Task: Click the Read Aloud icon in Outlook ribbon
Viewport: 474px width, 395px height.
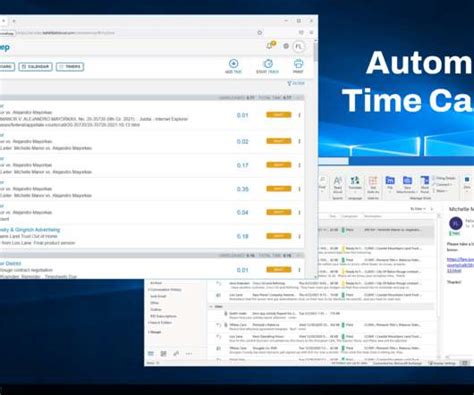Action: coord(338,184)
